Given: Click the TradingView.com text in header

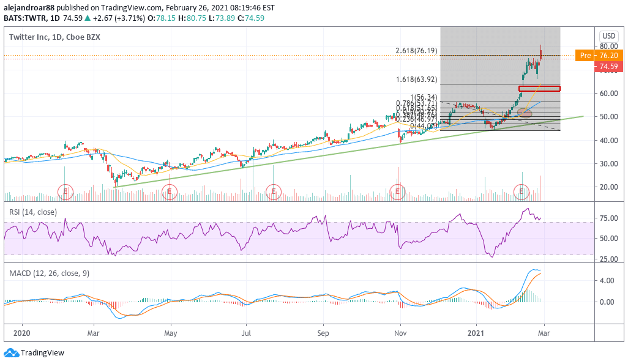Looking at the screenshot, I should pos(131,7).
